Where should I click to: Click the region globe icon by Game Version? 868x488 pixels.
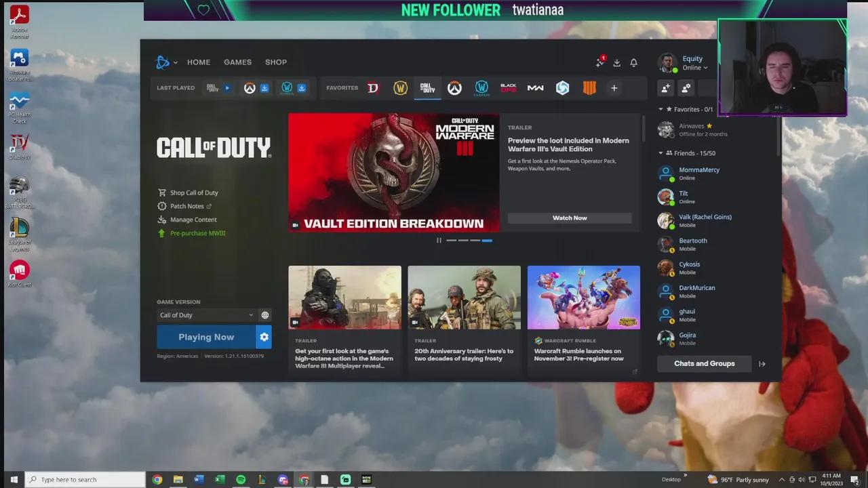(265, 315)
